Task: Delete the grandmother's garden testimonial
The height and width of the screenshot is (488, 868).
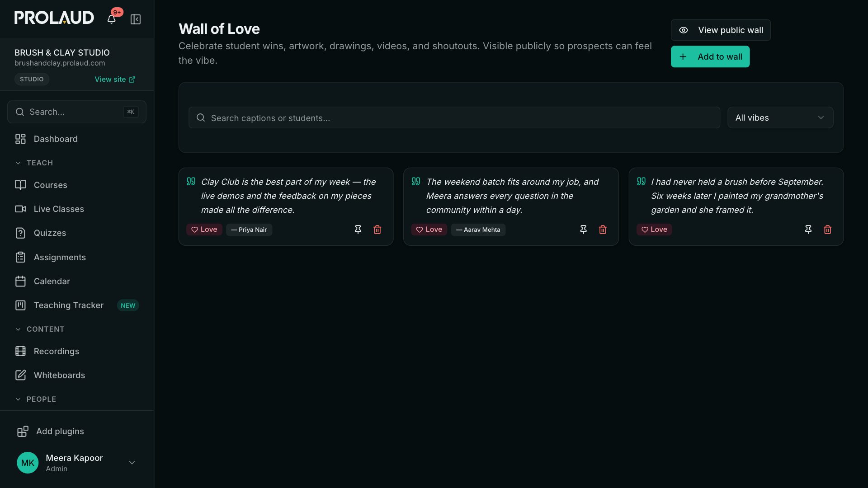Action: [828, 230]
